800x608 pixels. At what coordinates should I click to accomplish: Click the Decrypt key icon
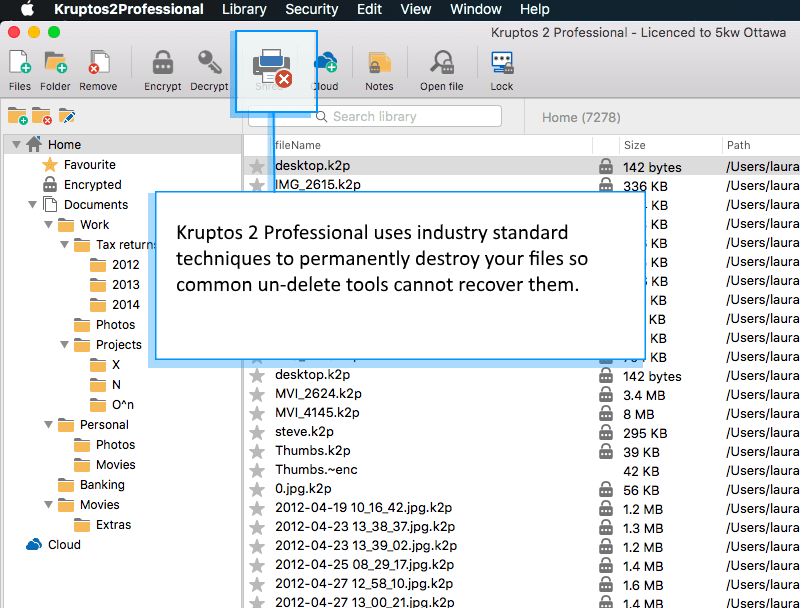coord(209,64)
